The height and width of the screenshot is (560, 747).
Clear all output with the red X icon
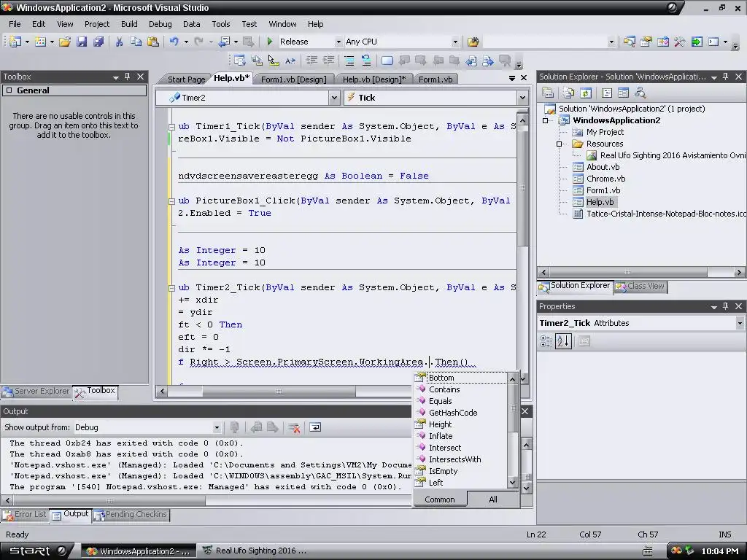pos(294,427)
